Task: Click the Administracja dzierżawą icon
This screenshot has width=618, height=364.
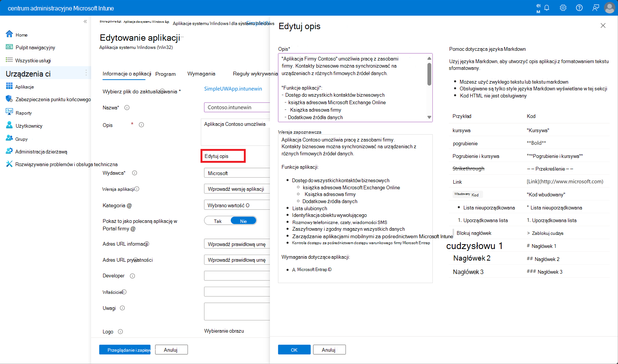Action: tap(9, 151)
